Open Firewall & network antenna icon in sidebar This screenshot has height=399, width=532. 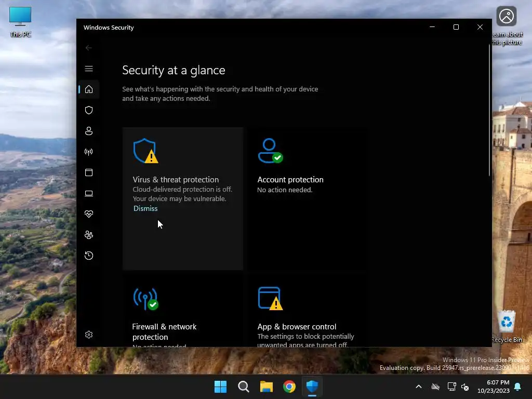[x=88, y=152]
